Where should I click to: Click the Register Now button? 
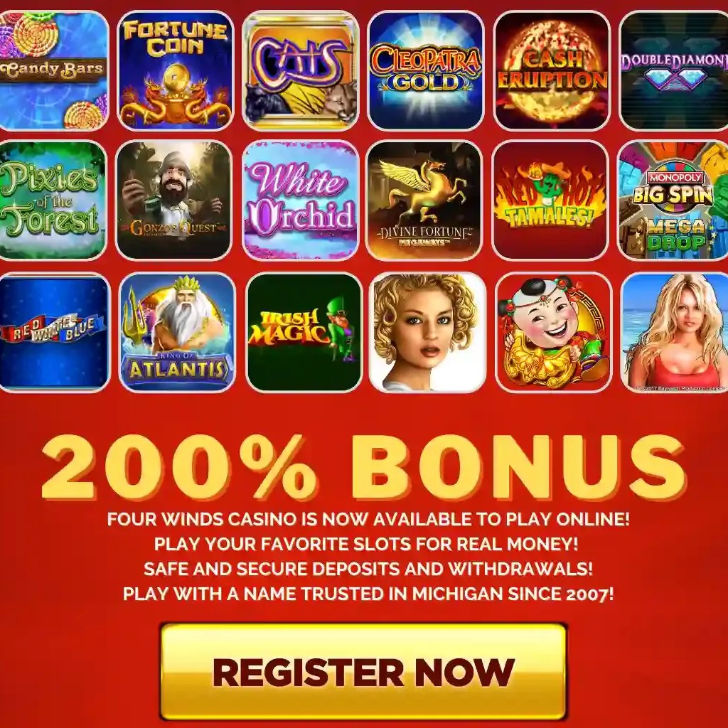363,671
